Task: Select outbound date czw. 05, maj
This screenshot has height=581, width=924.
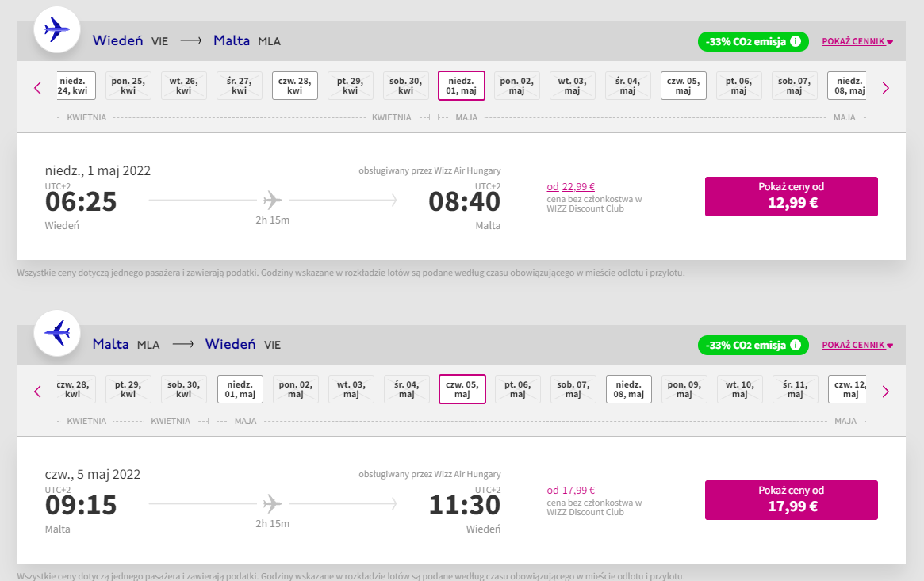Action: pyautogui.click(x=684, y=86)
